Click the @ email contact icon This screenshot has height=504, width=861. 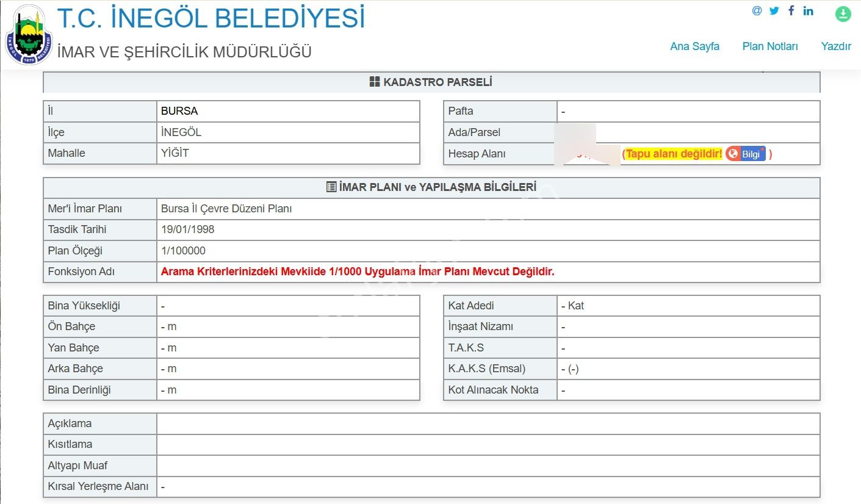point(757,10)
